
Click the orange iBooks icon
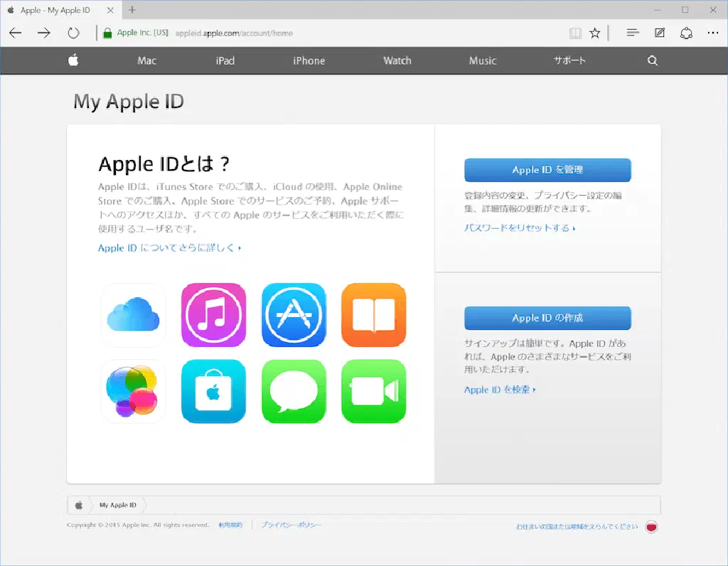(x=374, y=315)
